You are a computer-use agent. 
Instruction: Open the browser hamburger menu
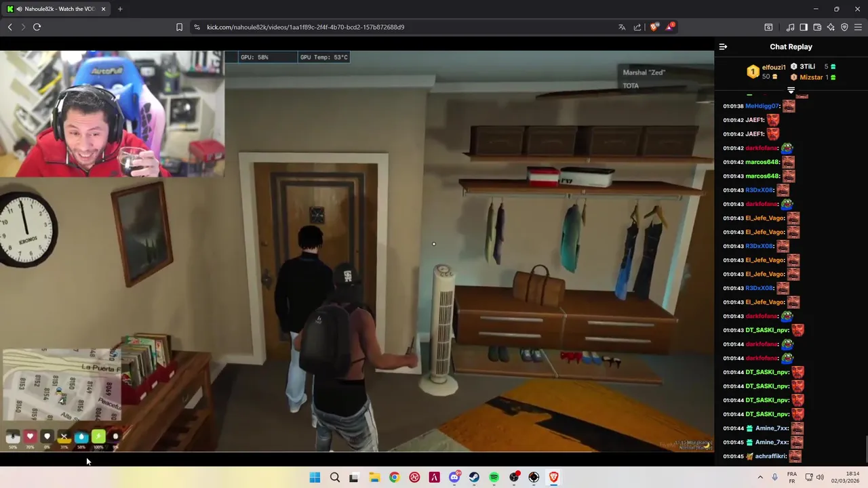point(858,27)
